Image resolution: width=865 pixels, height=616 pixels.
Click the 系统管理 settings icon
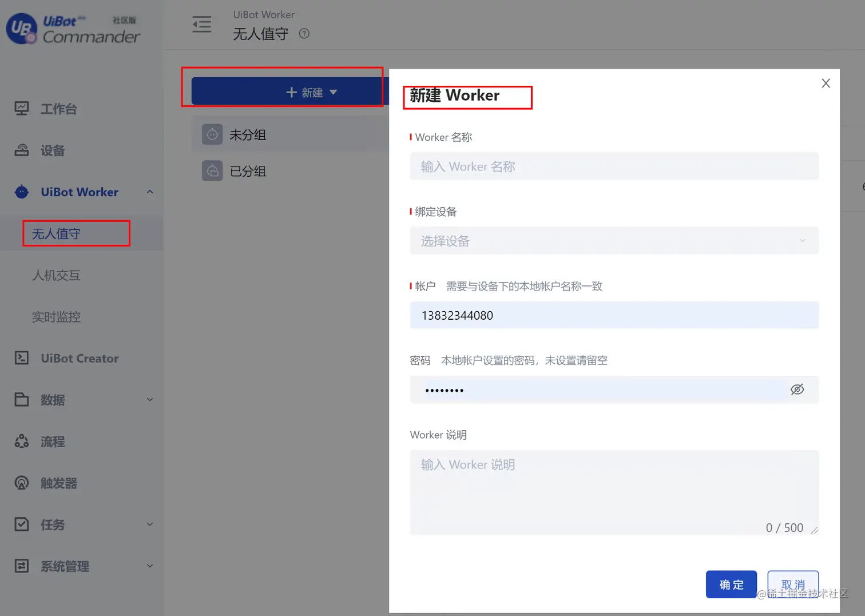[x=22, y=566]
